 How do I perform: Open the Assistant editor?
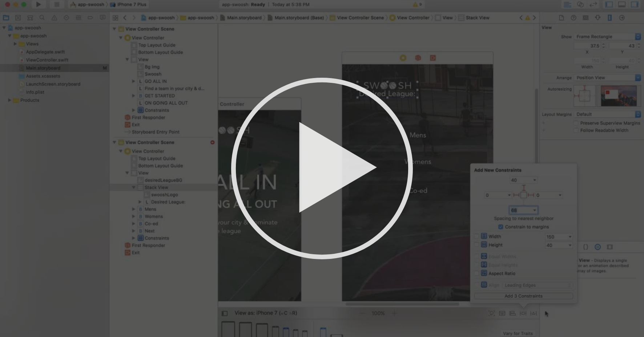(x=580, y=4)
